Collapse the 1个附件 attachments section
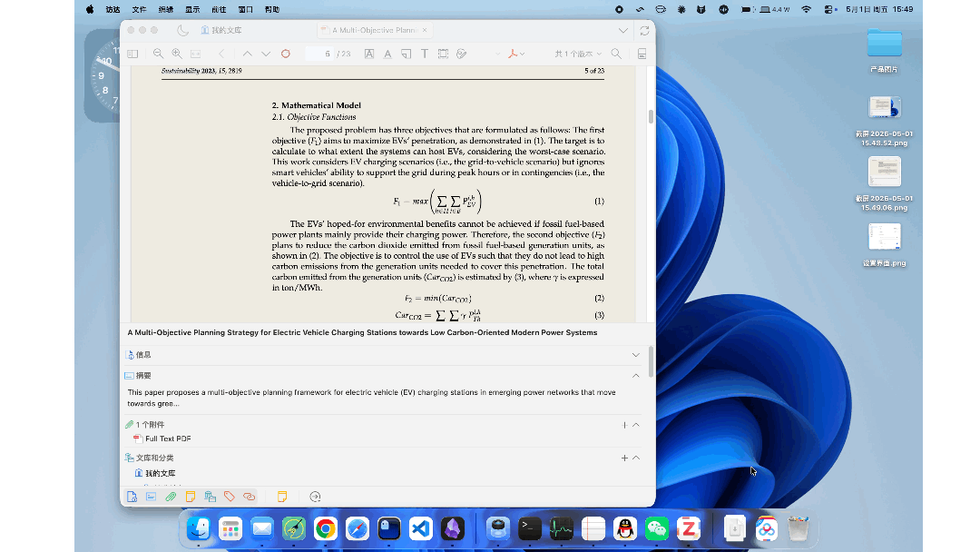 tap(636, 425)
